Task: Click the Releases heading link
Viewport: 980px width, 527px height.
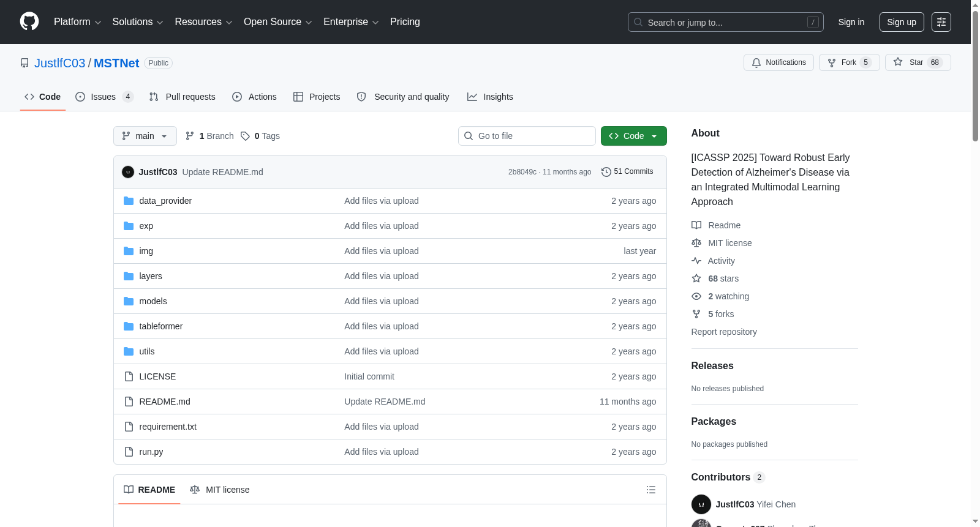Action: point(712,365)
